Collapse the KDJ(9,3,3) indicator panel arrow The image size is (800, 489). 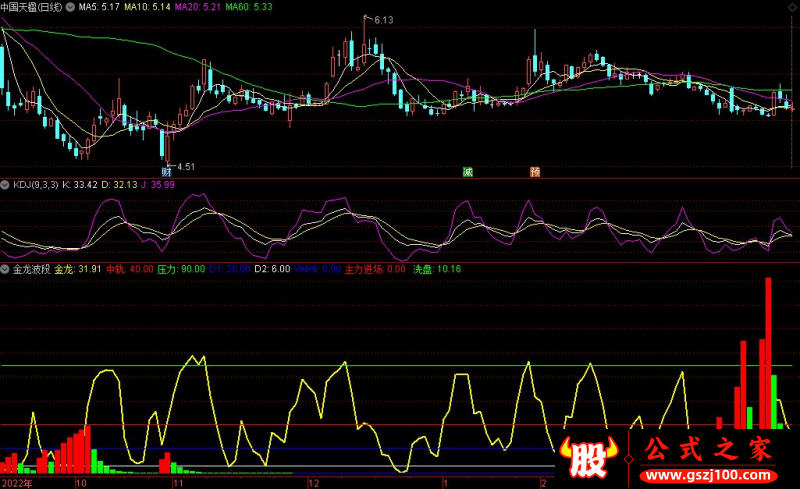[x=5, y=184]
